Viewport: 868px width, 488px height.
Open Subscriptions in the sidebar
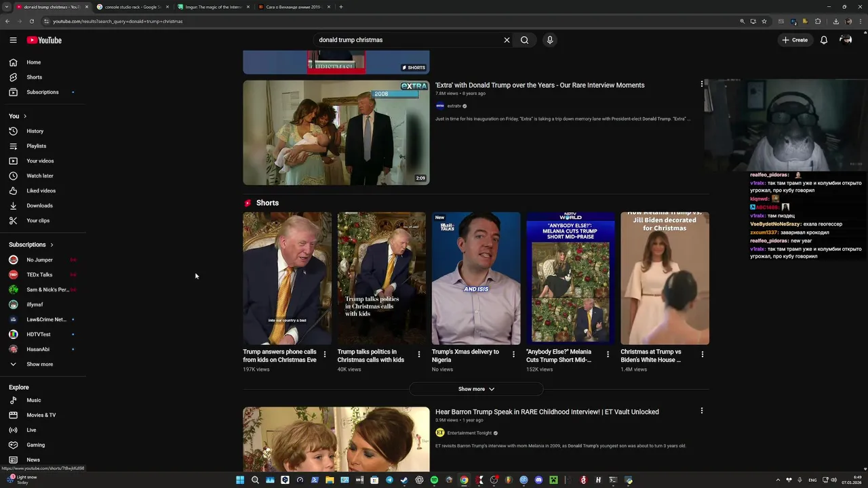click(43, 92)
